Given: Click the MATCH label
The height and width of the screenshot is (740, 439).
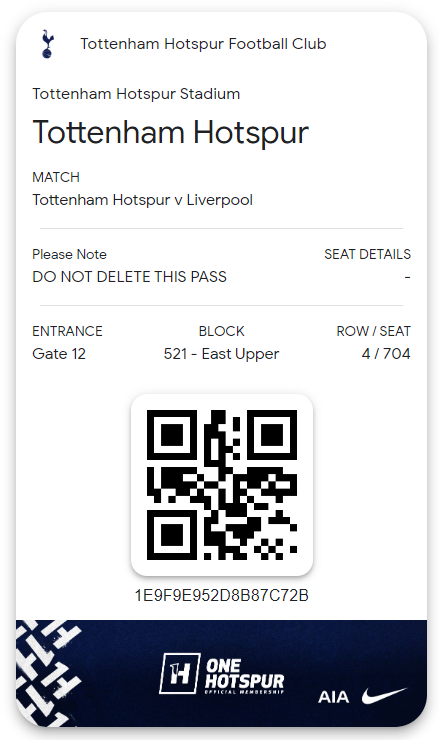Looking at the screenshot, I should pyautogui.click(x=56, y=177).
